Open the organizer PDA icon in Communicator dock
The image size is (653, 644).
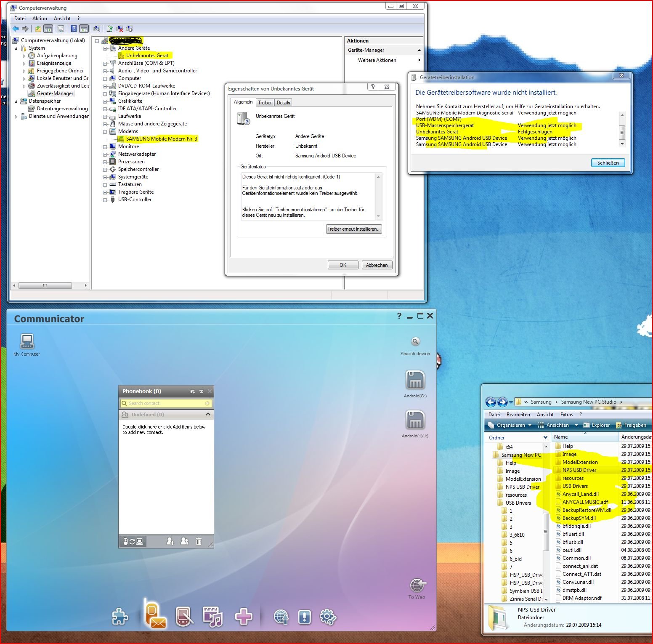(x=184, y=617)
